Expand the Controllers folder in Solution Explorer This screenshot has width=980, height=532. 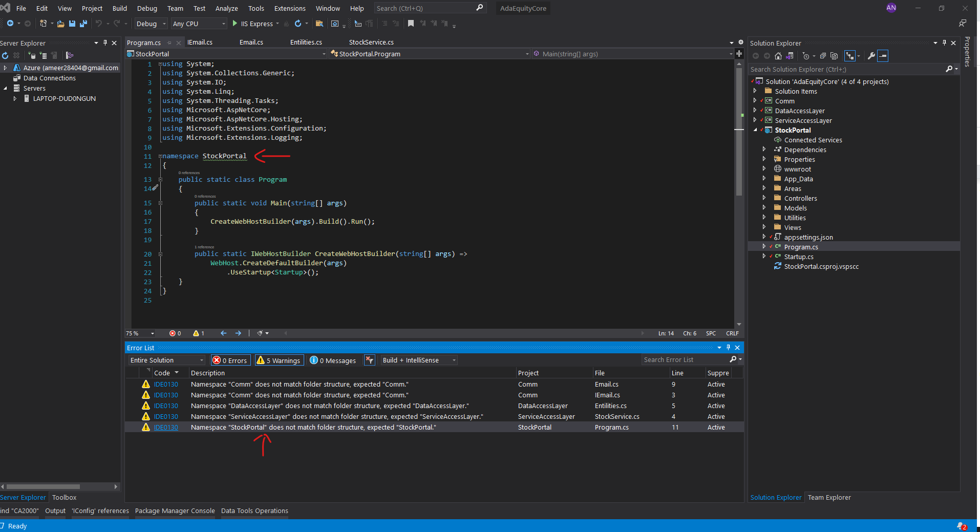click(764, 198)
